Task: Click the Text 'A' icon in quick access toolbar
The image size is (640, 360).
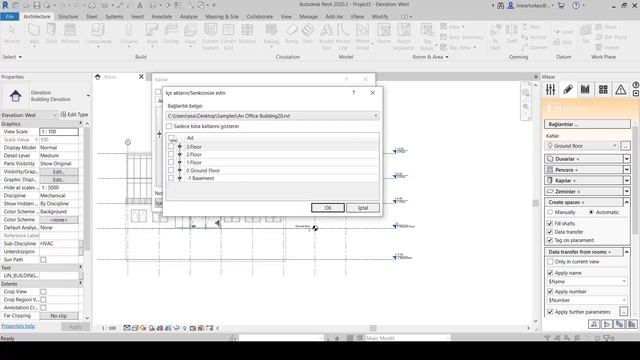Action: click(140, 5)
